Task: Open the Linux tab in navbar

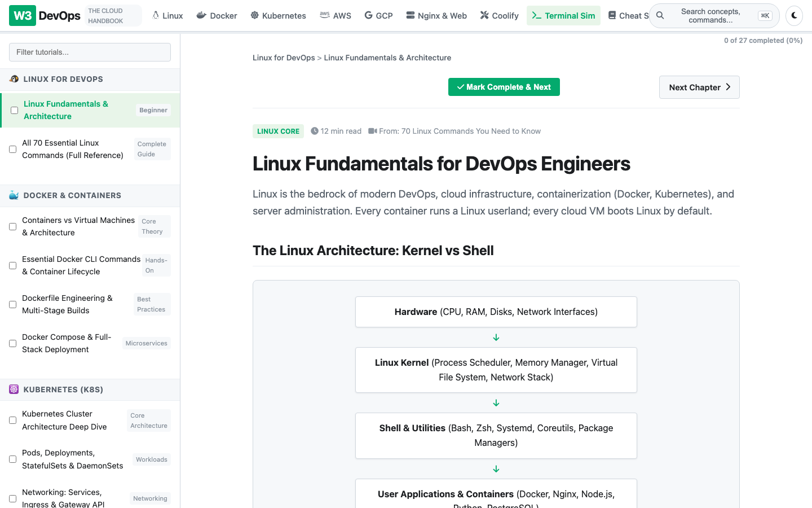Action: coord(167,16)
